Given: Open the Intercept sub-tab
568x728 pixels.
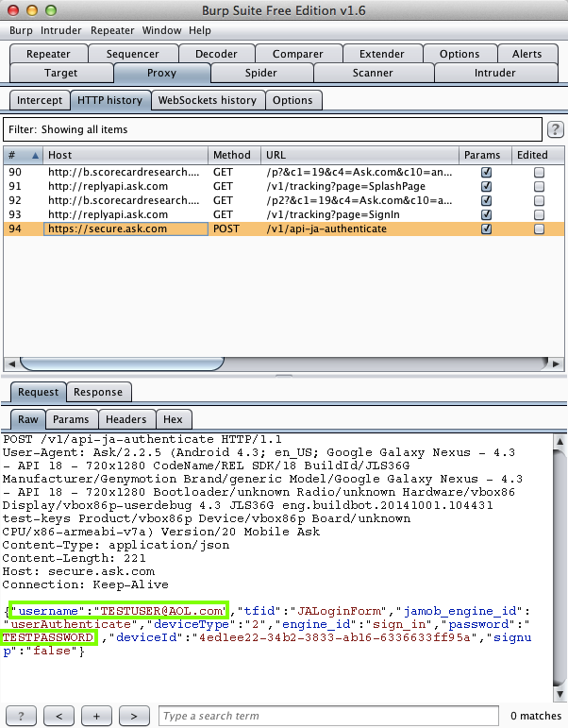Looking at the screenshot, I should (x=40, y=100).
